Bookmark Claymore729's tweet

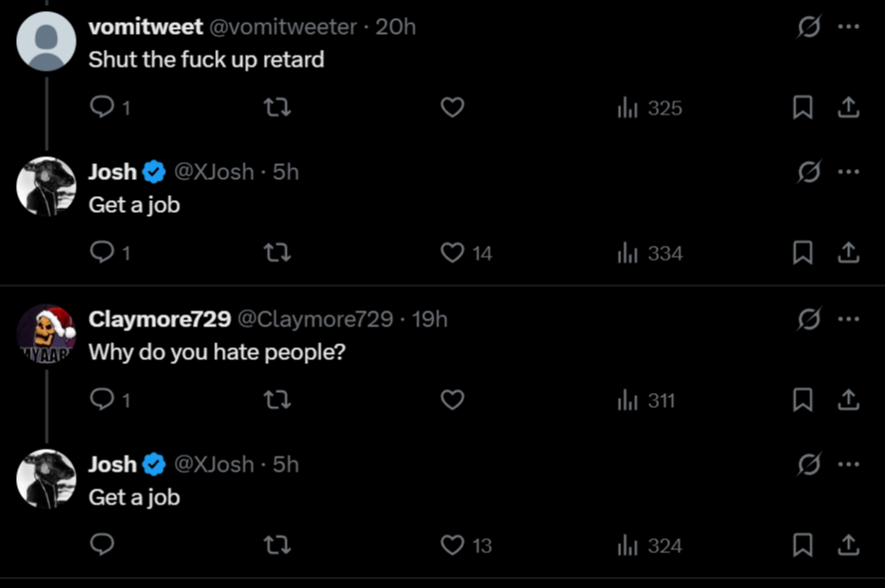[802, 400]
